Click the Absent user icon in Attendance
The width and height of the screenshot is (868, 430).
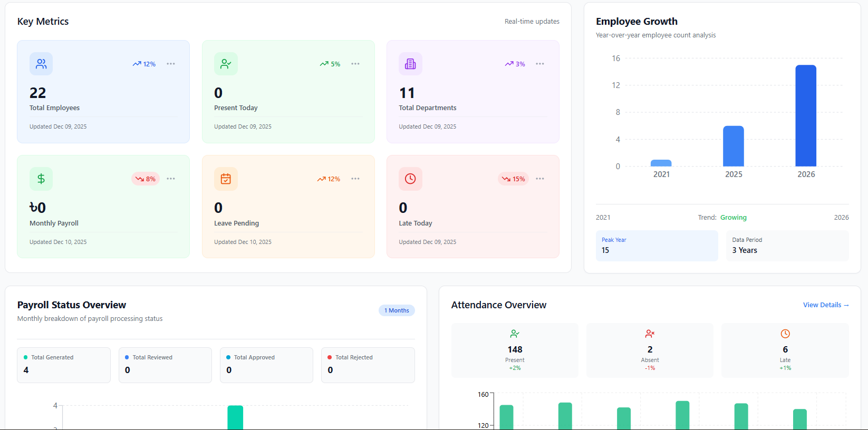coord(650,334)
